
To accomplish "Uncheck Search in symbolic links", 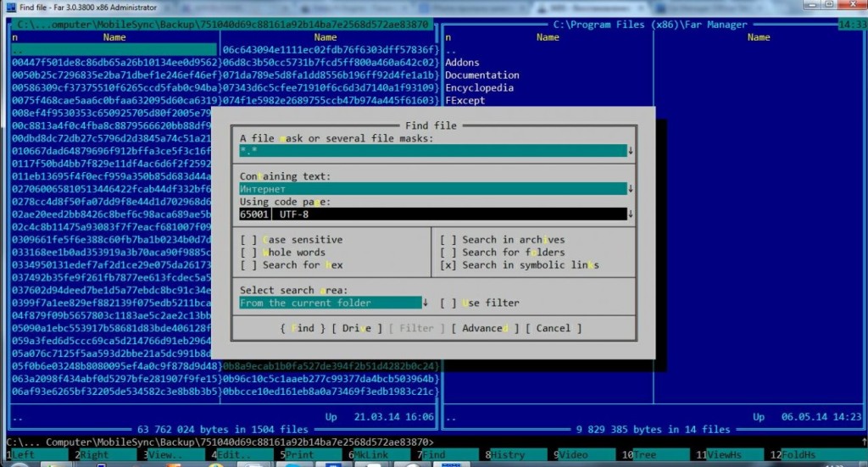I will click(x=448, y=265).
